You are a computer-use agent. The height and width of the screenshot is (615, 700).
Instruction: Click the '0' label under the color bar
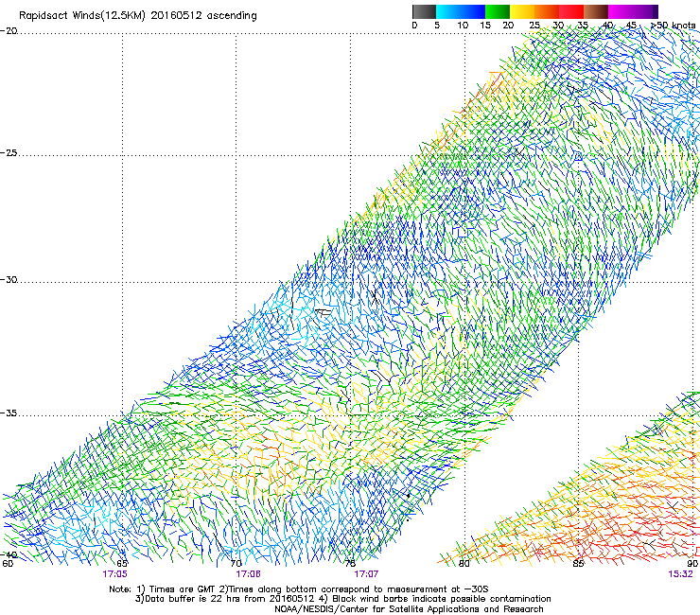(x=414, y=26)
